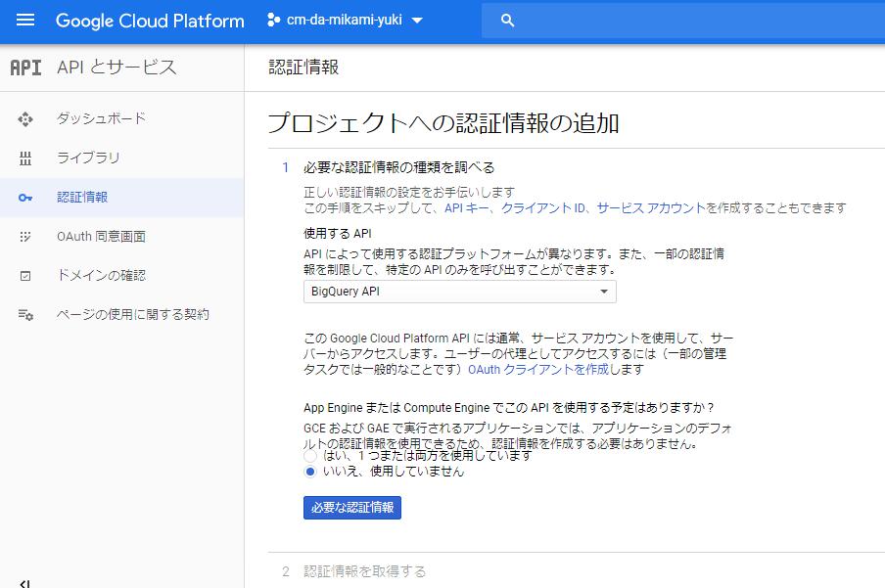
Task: Click the search magnifier icon
Action: click(507, 20)
